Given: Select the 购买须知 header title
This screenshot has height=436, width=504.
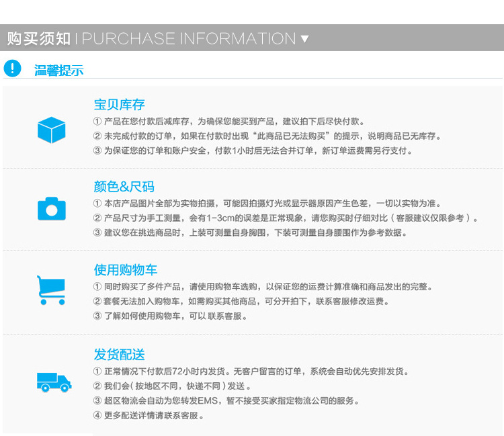Looking at the screenshot, I should 38,39.
